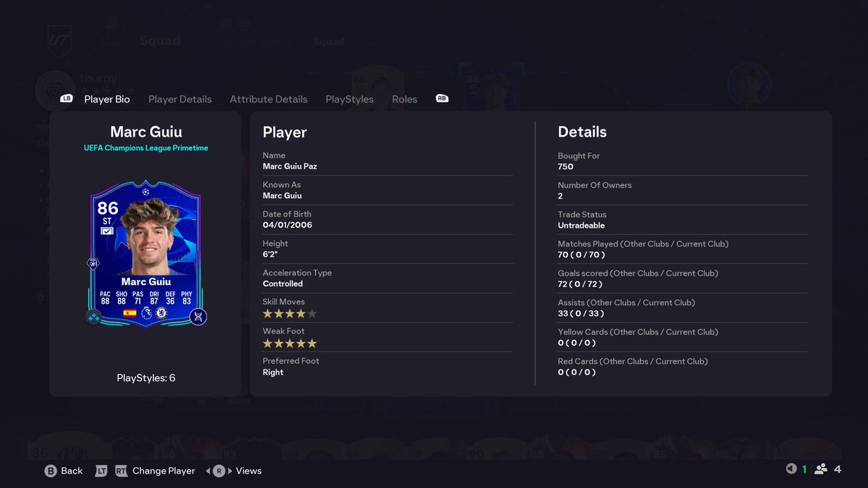Open the Attribute Details tab
The height and width of the screenshot is (488, 868).
click(x=268, y=99)
